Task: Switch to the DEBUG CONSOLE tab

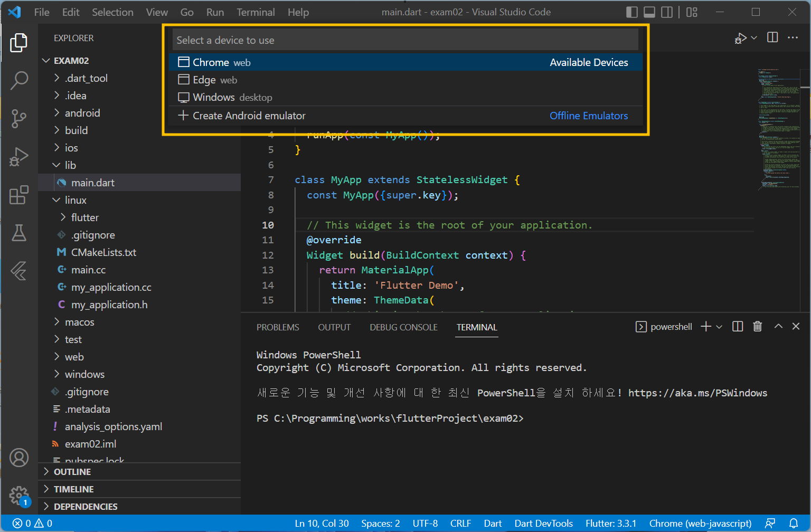Action: 403,327
